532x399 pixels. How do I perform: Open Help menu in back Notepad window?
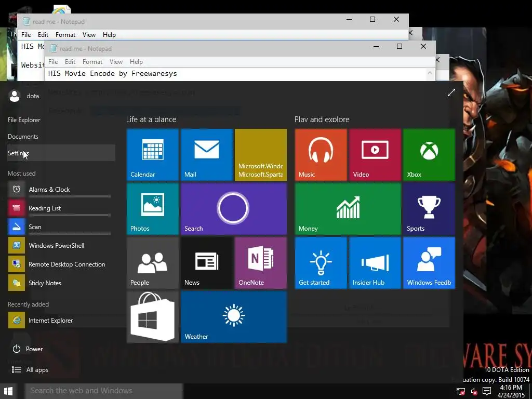coord(109,35)
